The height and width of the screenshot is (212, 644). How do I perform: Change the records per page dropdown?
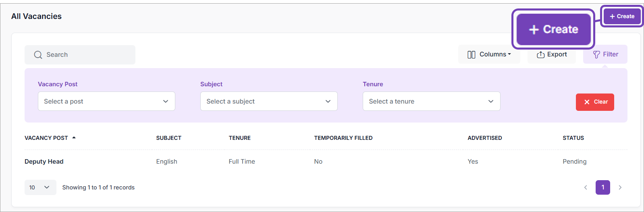40,187
